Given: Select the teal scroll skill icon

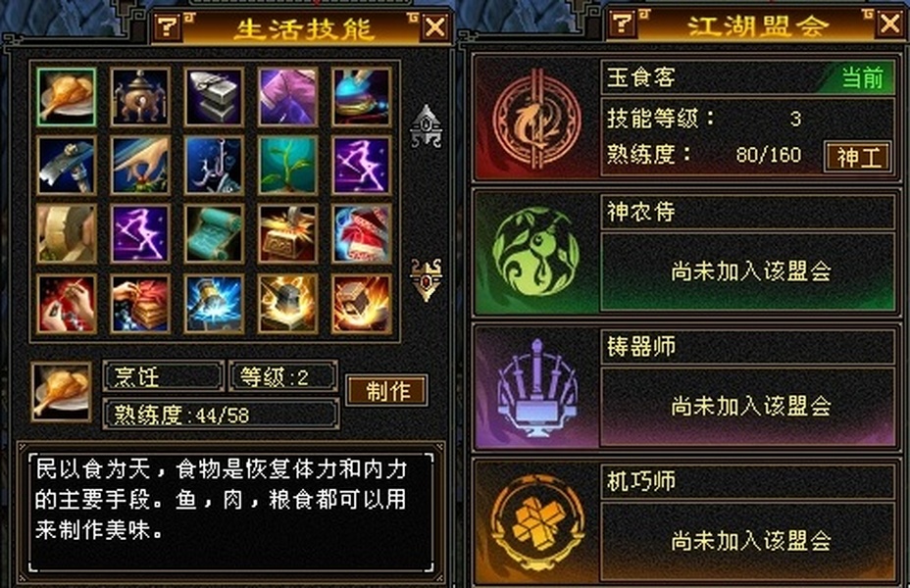Looking at the screenshot, I should [x=214, y=233].
